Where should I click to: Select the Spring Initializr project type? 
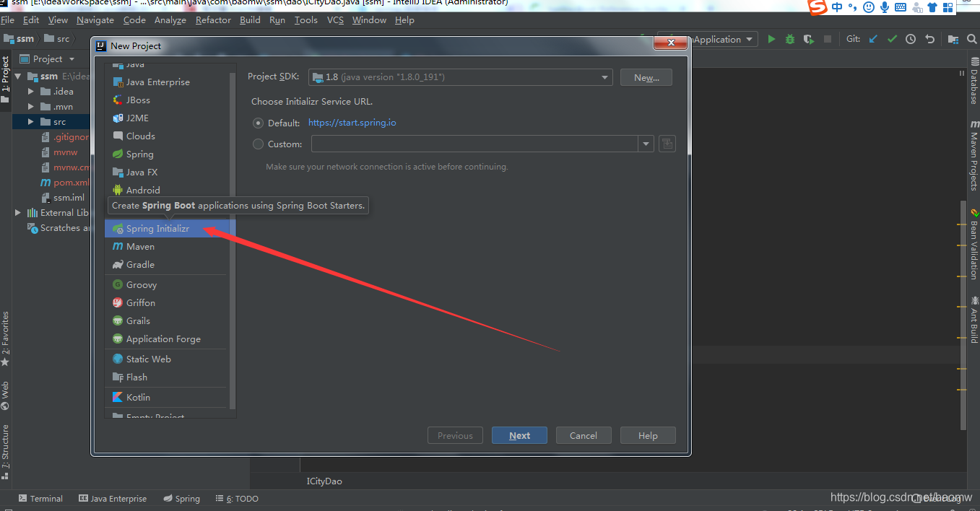click(170, 228)
